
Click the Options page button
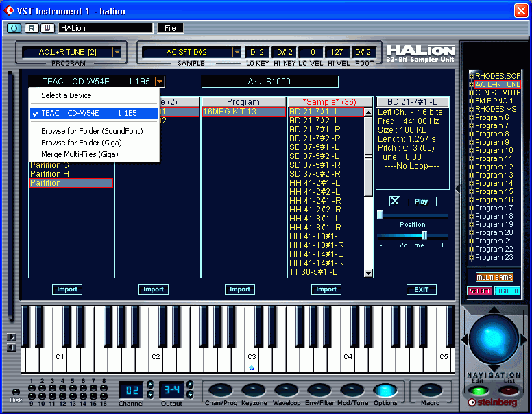click(385, 391)
